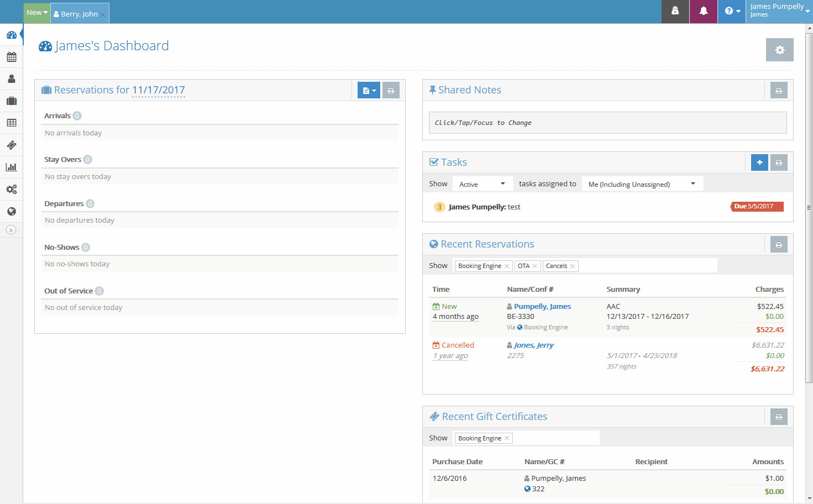813x504 pixels.
Task: Print the Shared Notes panel
Action: [778, 91]
